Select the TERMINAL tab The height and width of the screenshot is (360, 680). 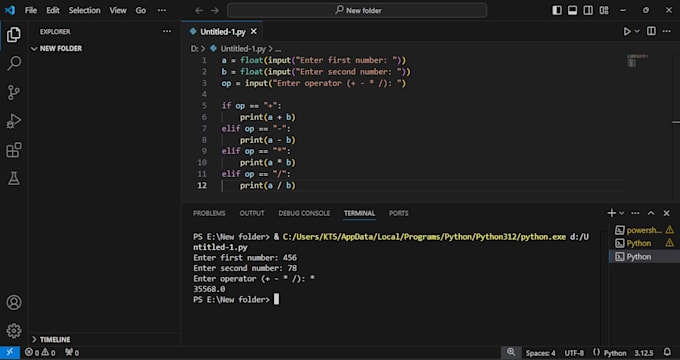[360, 213]
